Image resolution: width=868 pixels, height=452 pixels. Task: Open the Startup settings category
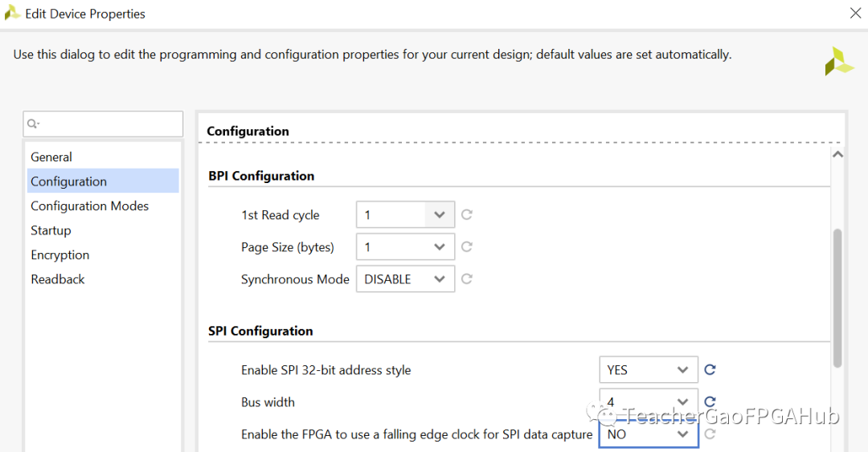tap(51, 230)
